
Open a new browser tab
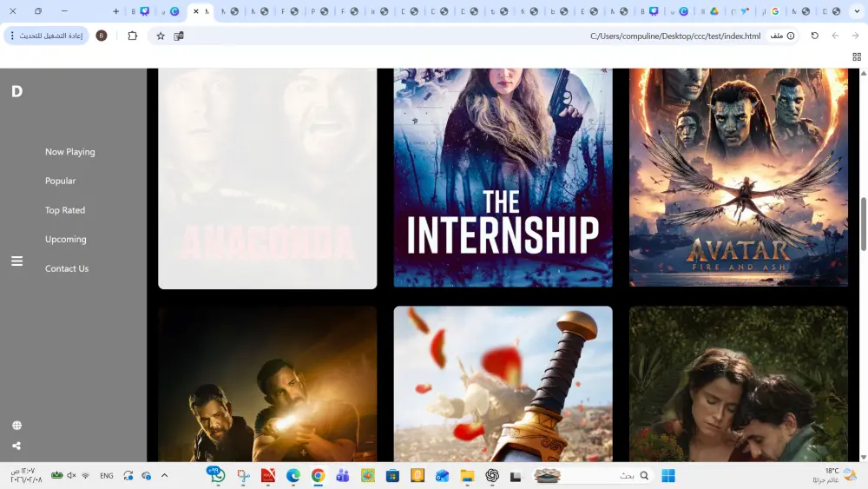pyautogui.click(x=115, y=11)
